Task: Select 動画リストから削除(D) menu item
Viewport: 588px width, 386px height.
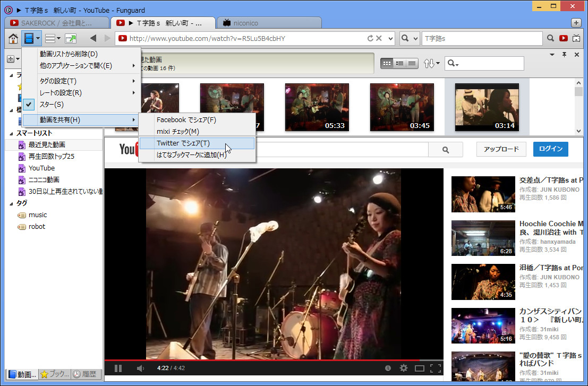Action: tap(81, 54)
